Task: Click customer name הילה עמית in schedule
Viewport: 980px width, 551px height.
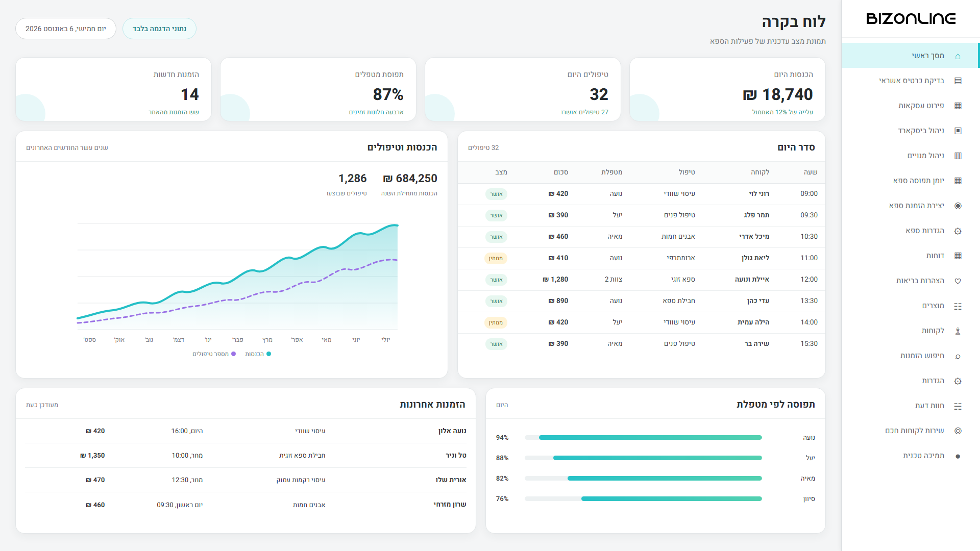Action: pos(753,322)
